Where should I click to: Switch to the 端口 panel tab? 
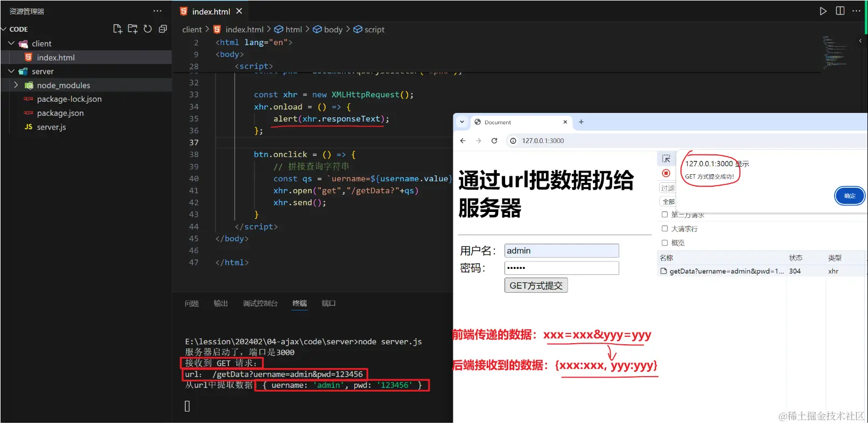point(328,303)
